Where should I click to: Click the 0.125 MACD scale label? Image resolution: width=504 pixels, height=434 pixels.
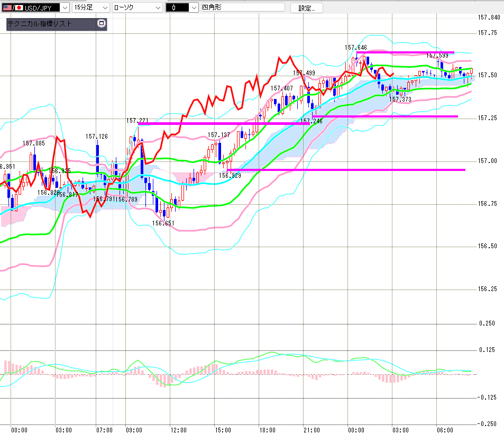click(x=487, y=350)
